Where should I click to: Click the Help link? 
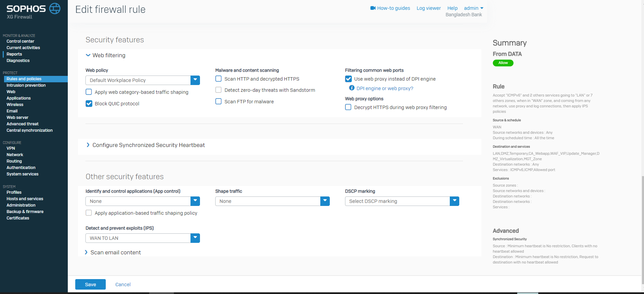(x=452, y=8)
